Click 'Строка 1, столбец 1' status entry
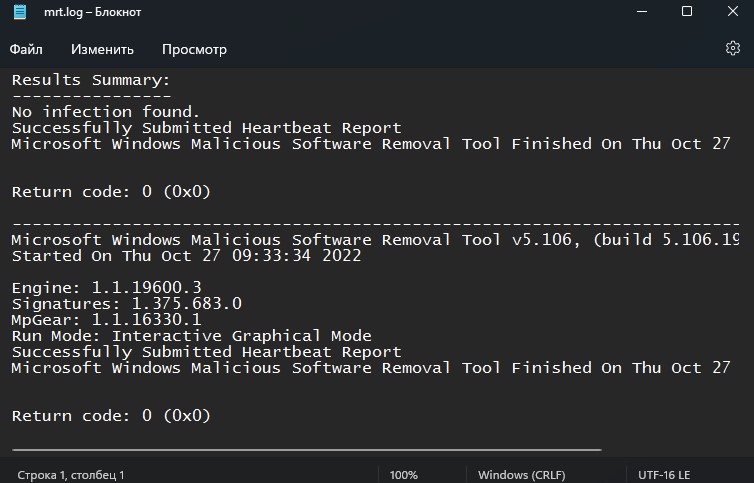The height and width of the screenshot is (483, 754). point(71,475)
